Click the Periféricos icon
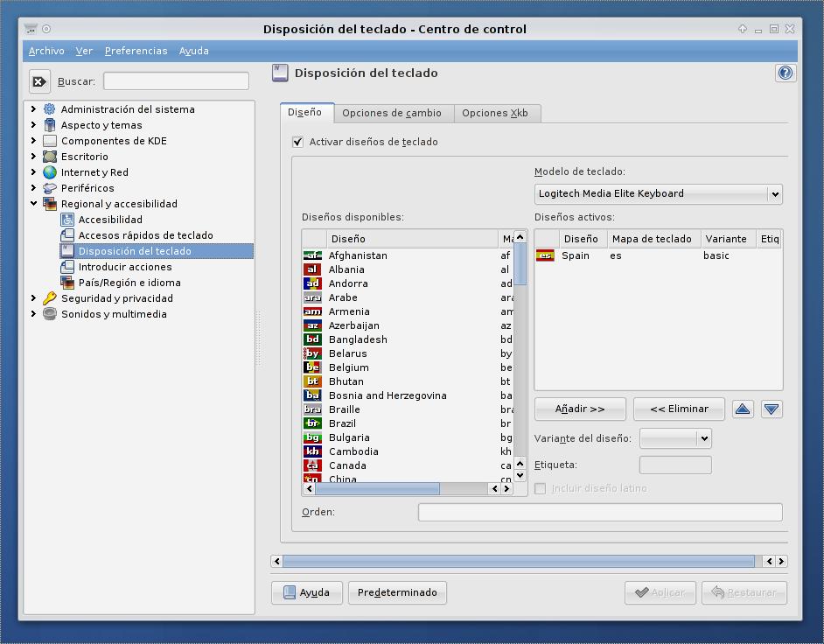The height and width of the screenshot is (644, 824). 49,188
